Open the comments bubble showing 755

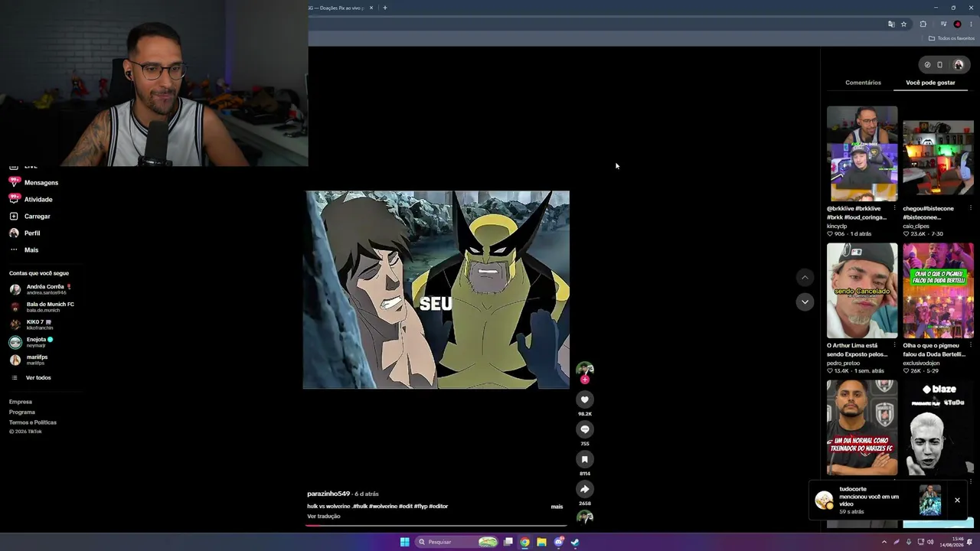(584, 429)
